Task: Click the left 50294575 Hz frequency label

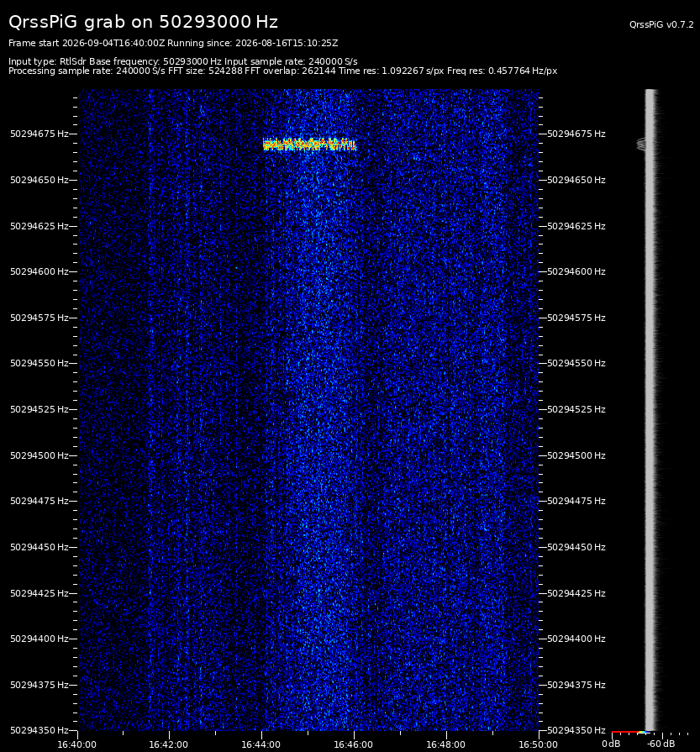Action: click(x=39, y=318)
